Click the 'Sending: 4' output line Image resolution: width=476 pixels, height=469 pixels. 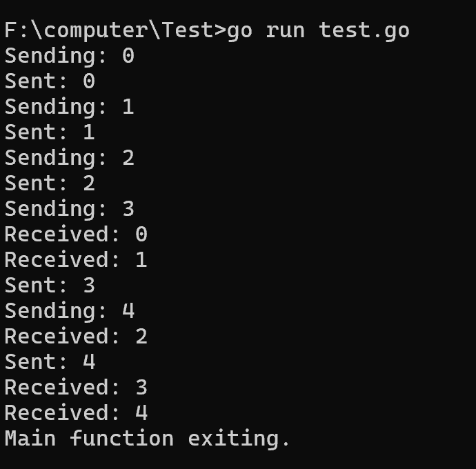(69, 311)
